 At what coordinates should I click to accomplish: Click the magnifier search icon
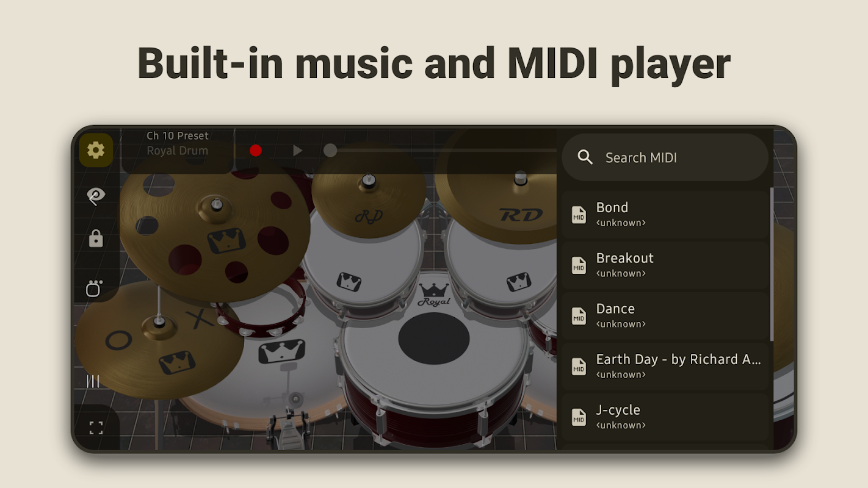585,157
